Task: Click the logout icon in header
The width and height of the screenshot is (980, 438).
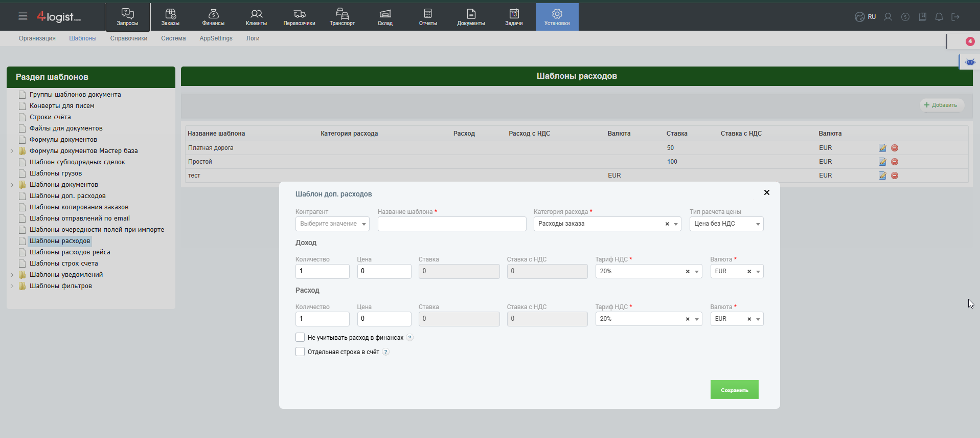Action: (x=955, y=17)
